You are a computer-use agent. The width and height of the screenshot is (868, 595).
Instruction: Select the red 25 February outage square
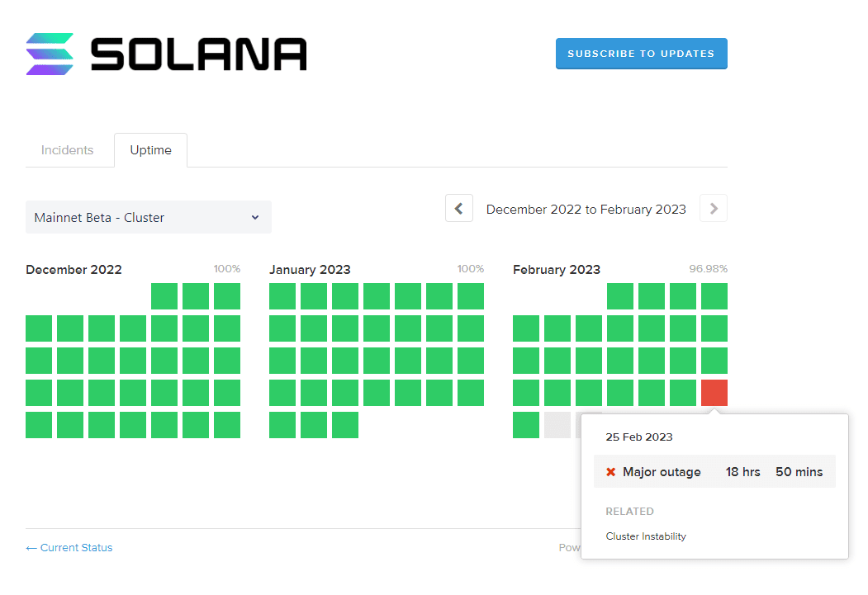point(714,393)
